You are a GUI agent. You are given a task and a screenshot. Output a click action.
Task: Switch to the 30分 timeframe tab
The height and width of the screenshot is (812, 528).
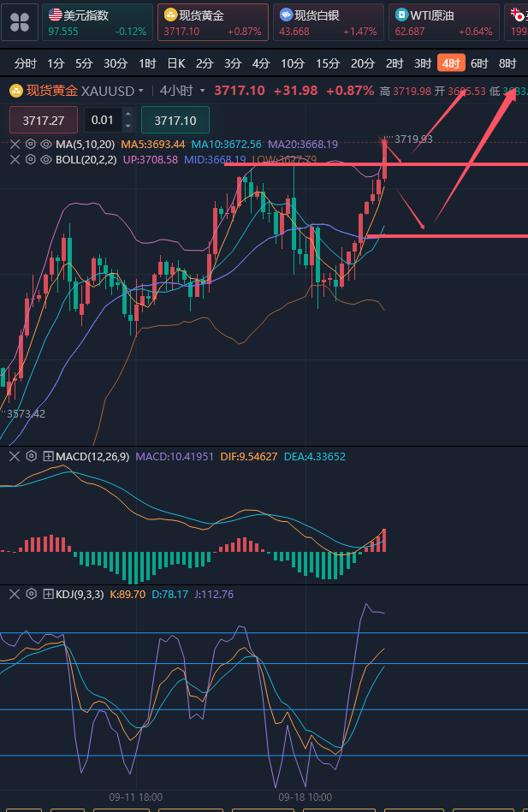115,63
